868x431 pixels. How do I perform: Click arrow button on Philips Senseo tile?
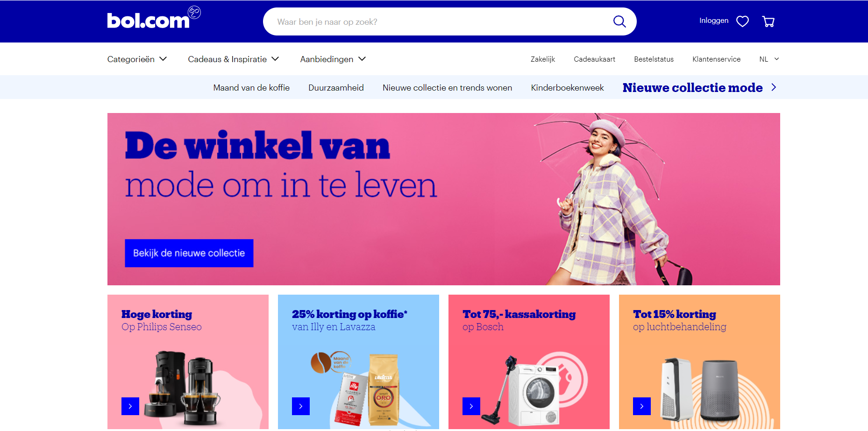click(x=130, y=406)
